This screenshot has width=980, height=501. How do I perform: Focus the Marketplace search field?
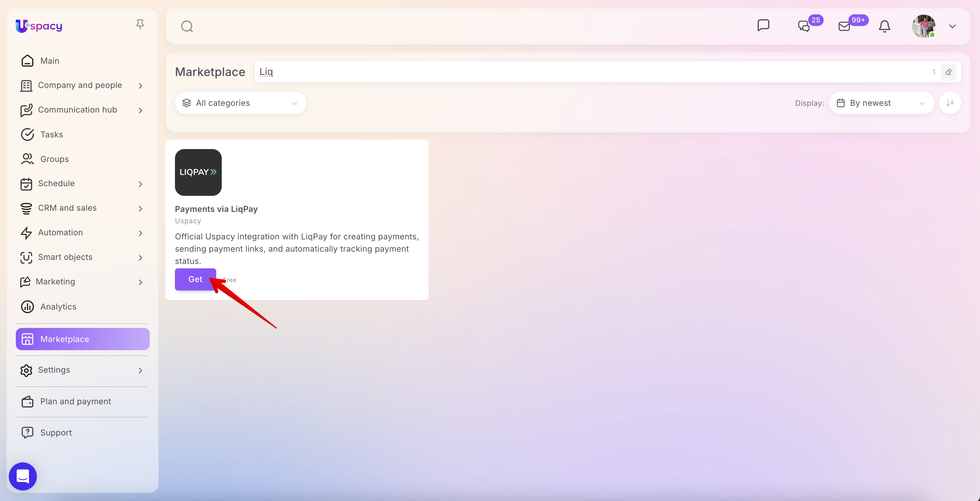coord(594,72)
